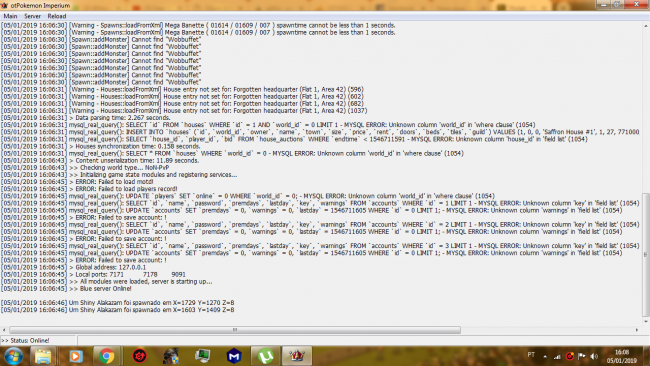
Task: Select the otPokemon crown taskbar icon
Action: [297, 356]
